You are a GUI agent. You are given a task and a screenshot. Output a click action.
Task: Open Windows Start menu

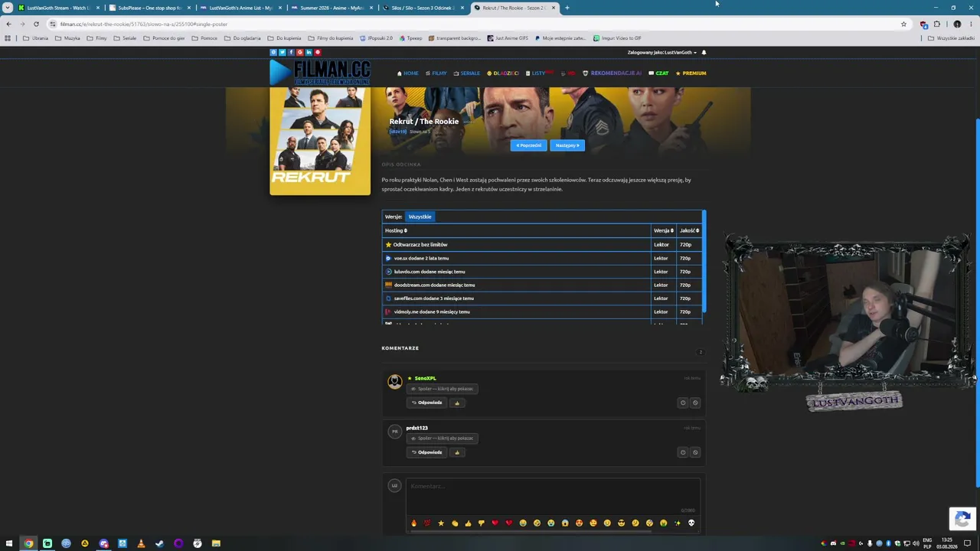click(x=9, y=543)
